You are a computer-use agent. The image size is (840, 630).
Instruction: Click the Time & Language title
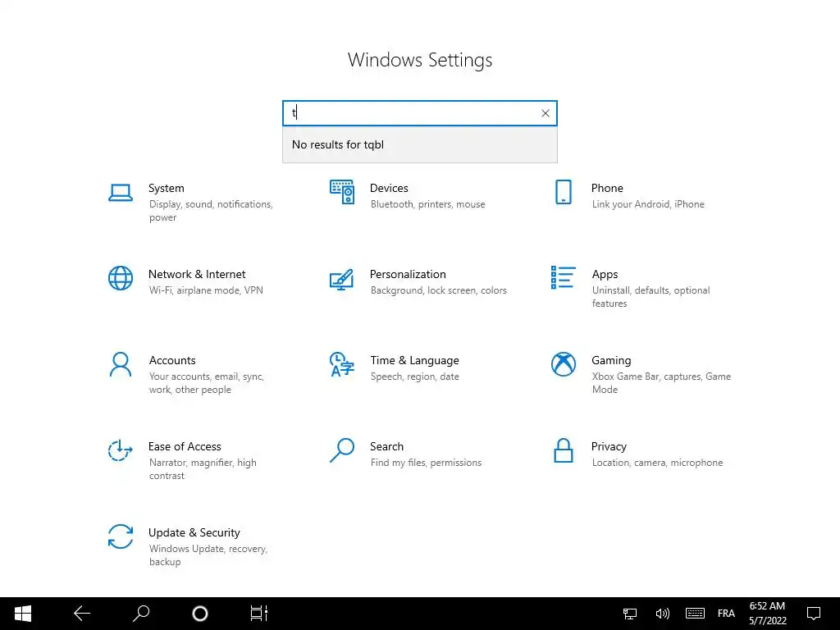point(414,361)
